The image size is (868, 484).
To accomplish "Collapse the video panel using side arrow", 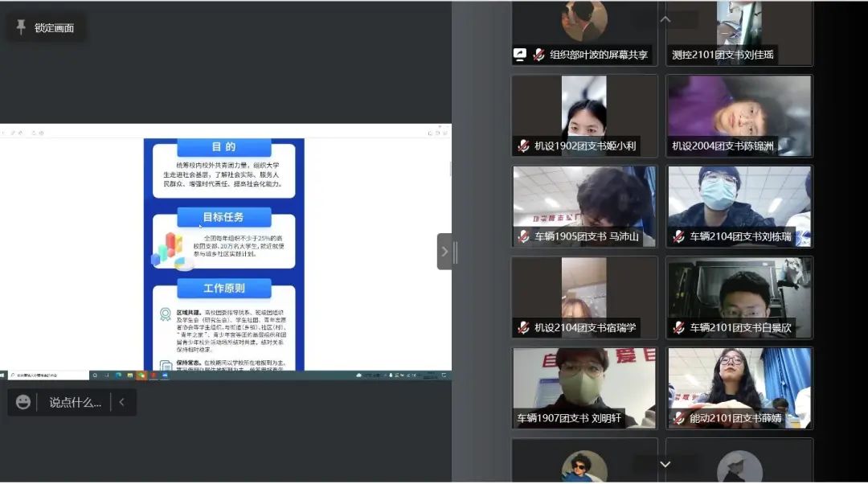I will (444, 252).
